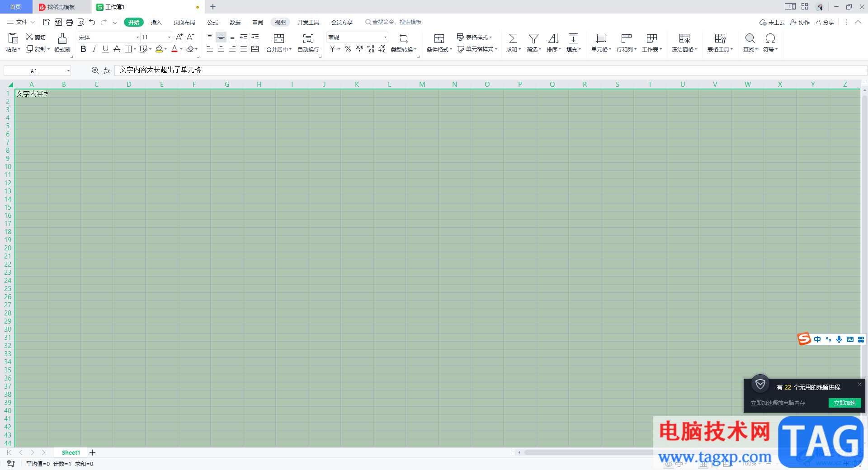Decrease font size with A- icon
The width and height of the screenshot is (868, 470).
click(190, 37)
